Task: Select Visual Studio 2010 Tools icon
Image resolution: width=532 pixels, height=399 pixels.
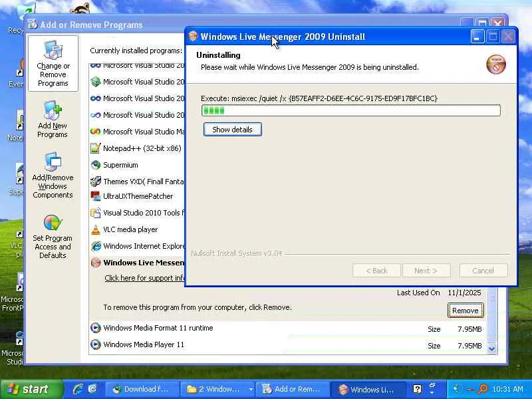Action: click(x=96, y=213)
